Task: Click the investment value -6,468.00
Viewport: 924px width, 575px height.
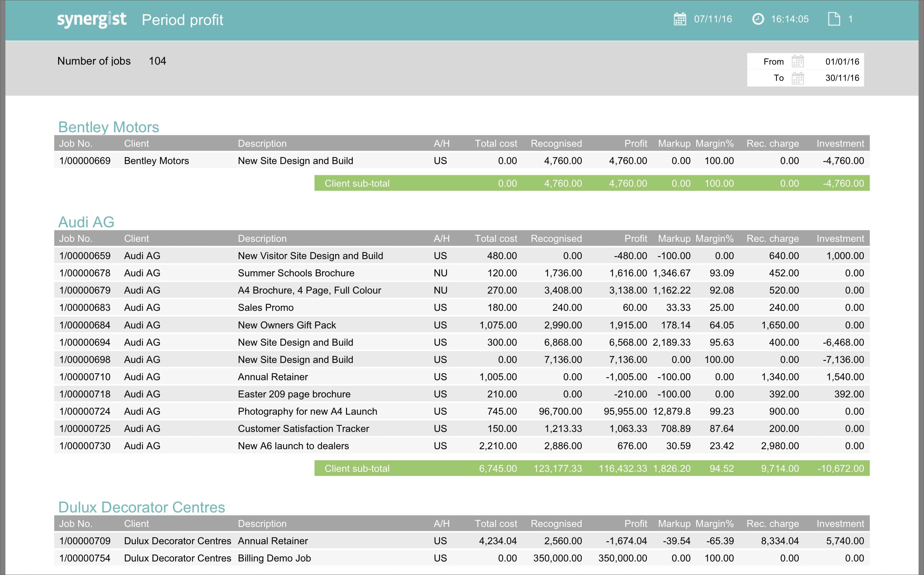Action: point(844,342)
